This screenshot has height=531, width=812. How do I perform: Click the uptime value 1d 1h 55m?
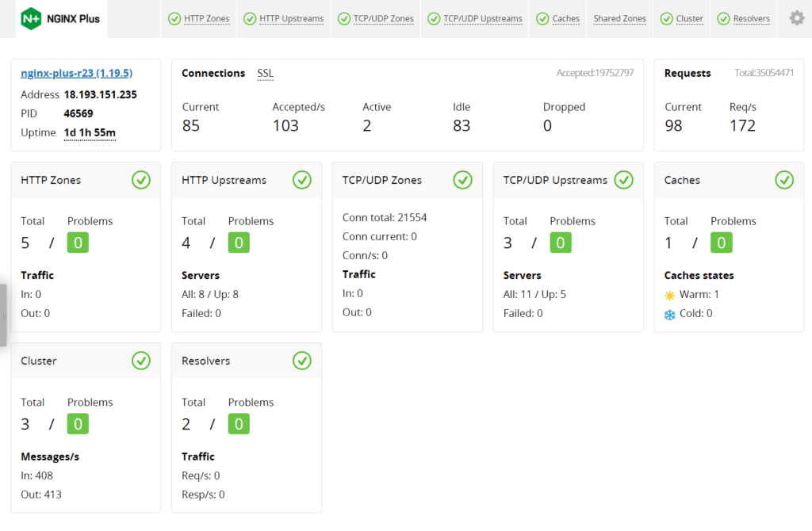pos(90,132)
